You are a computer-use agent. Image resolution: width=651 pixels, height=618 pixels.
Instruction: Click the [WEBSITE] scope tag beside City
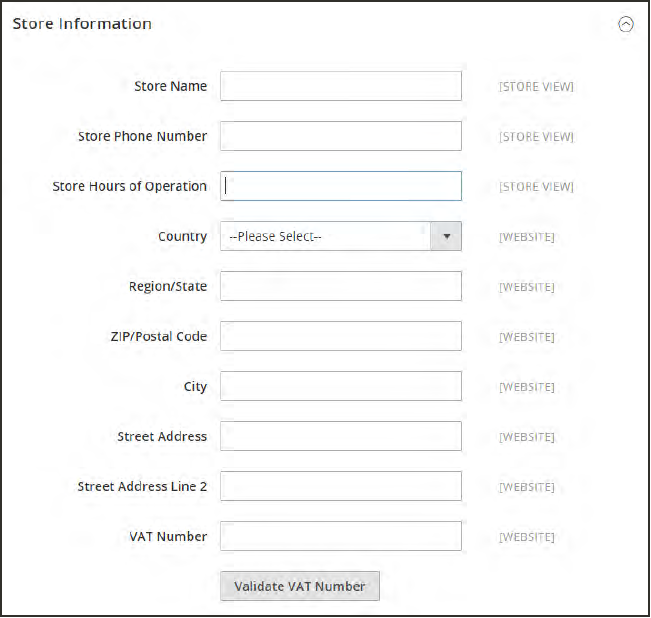click(526, 387)
